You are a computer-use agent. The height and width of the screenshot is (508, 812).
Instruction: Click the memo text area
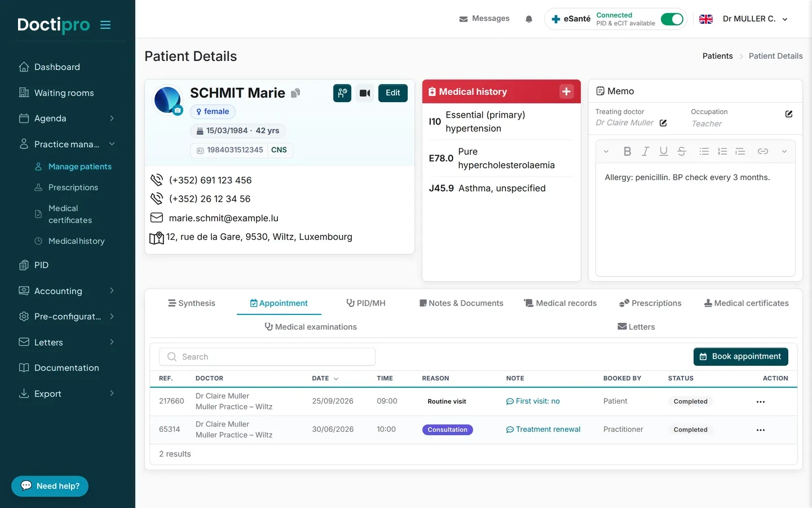(695, 220)
